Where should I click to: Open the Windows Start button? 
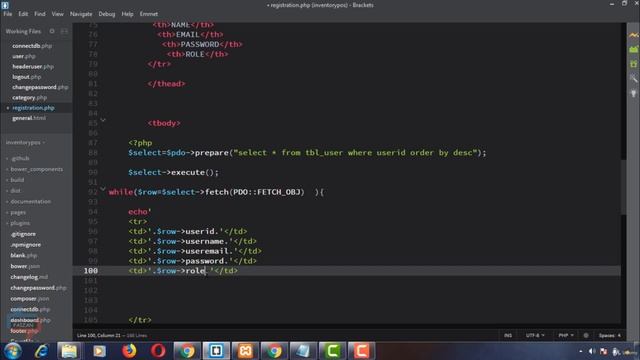tap(12, 351)
